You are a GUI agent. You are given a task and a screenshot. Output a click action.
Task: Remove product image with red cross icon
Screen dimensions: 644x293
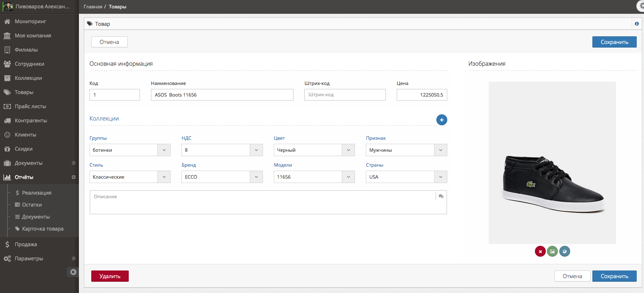[x=540, y=251]
